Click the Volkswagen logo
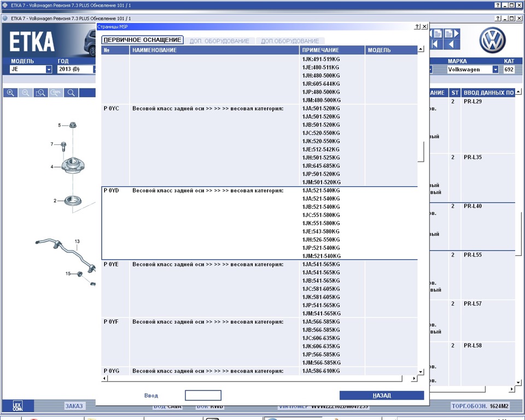 coord(492,40)
